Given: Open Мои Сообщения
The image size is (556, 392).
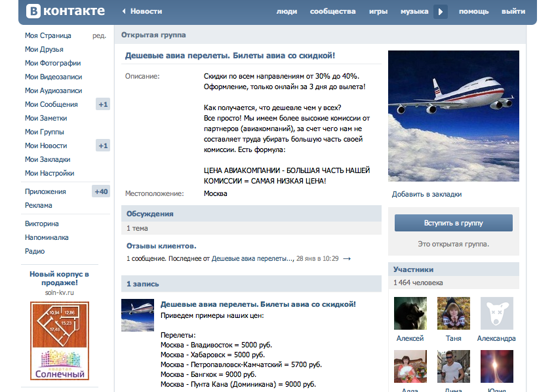Looking at the screenshot, I should pos(51,104).
